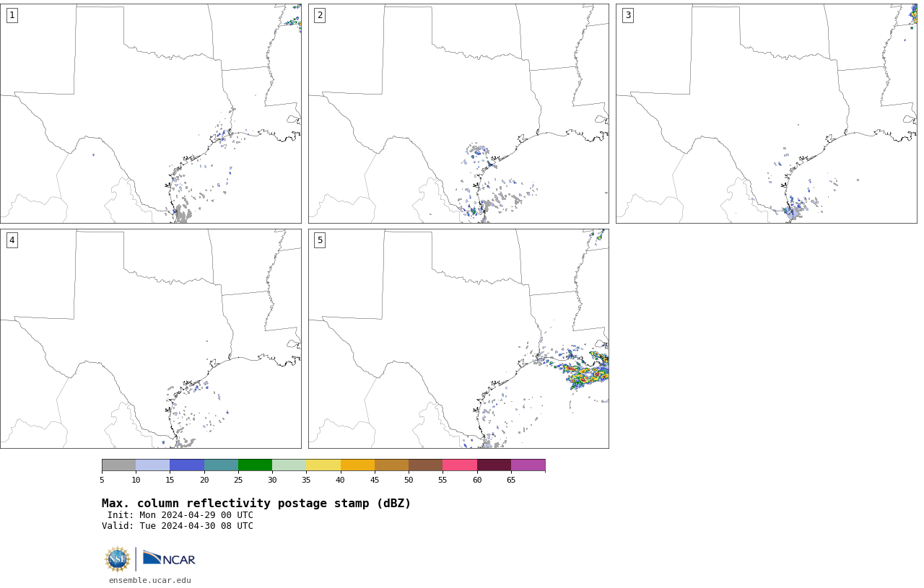Click the brown 50-55 dBZ swatch
924x588 pixels.
click(x=426, y=465)
